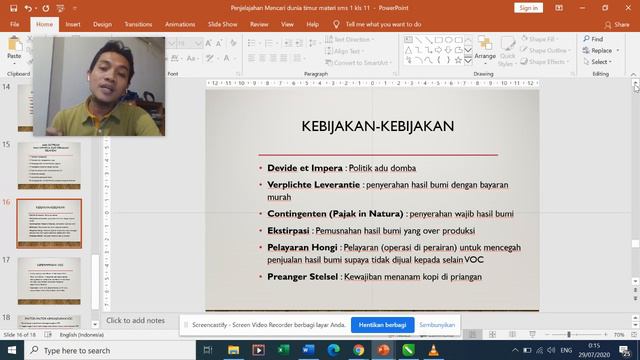Open the Shape Fill dropdown
Screen dimensions: 640x360
pos(540,39)
